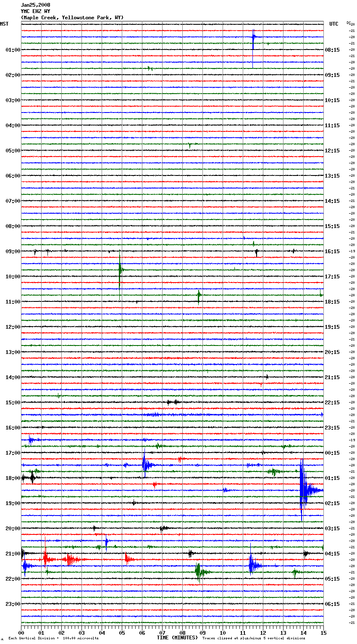The height and width of the screenshot is (644, 357).
Task: Select the 19:00 MST time label
Action: click(13, 503)
